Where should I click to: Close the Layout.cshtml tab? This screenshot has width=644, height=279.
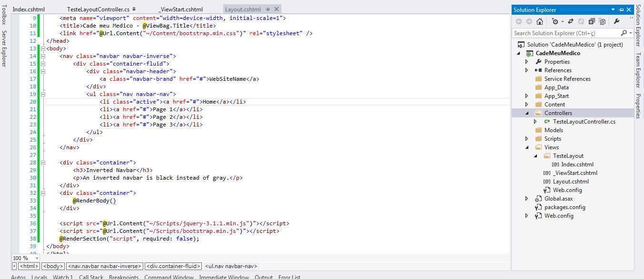point(277,9)
